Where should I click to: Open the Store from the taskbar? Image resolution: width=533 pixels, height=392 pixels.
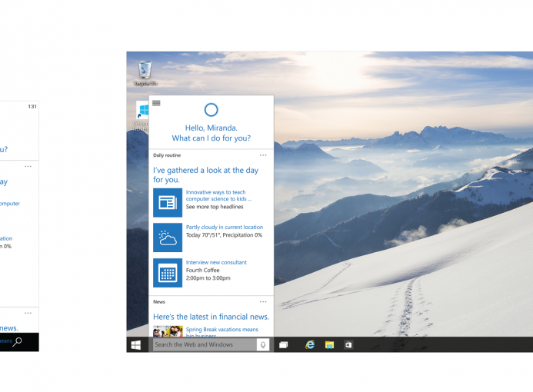tap(348, 345)
